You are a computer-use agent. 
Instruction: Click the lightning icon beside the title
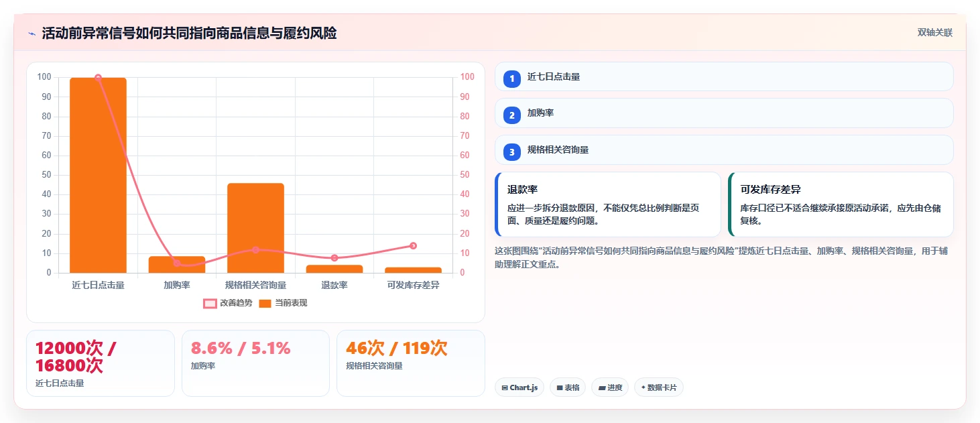click(32, 33)
